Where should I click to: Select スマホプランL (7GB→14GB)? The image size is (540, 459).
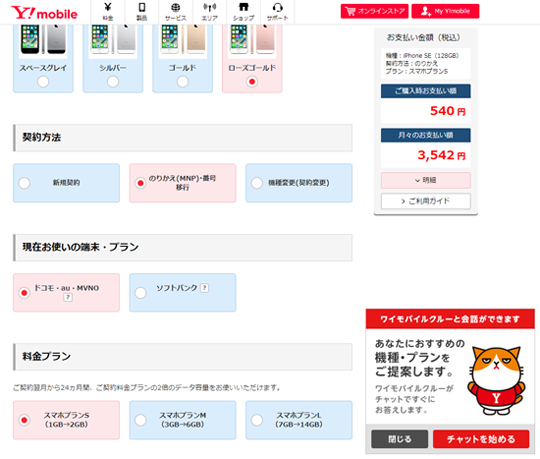(299, 420)
